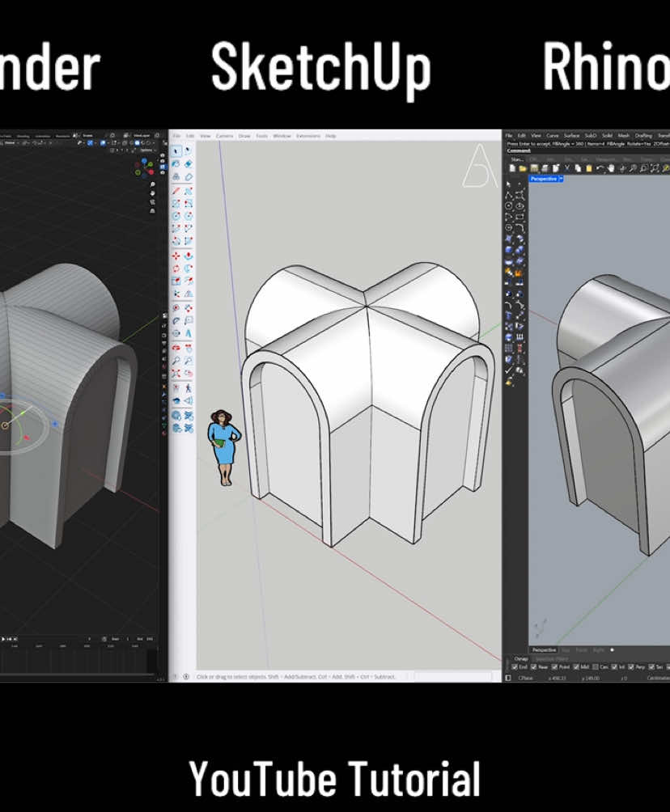Viewport: 670px width, 812px height.
Task: Toggle Rhino Near osnap checkbox
Action: pos(534,667)
